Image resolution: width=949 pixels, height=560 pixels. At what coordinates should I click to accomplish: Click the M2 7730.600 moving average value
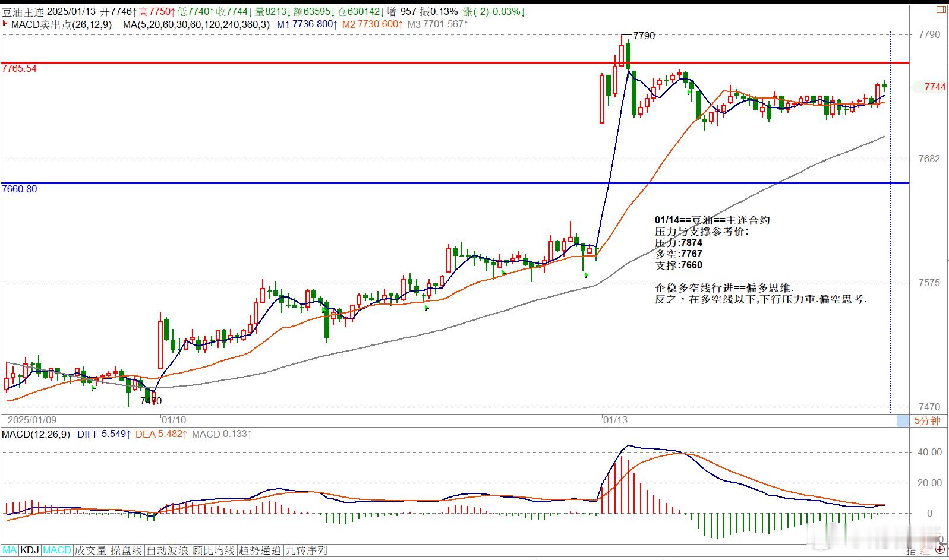pyautogui.click(x=373, y=24)
